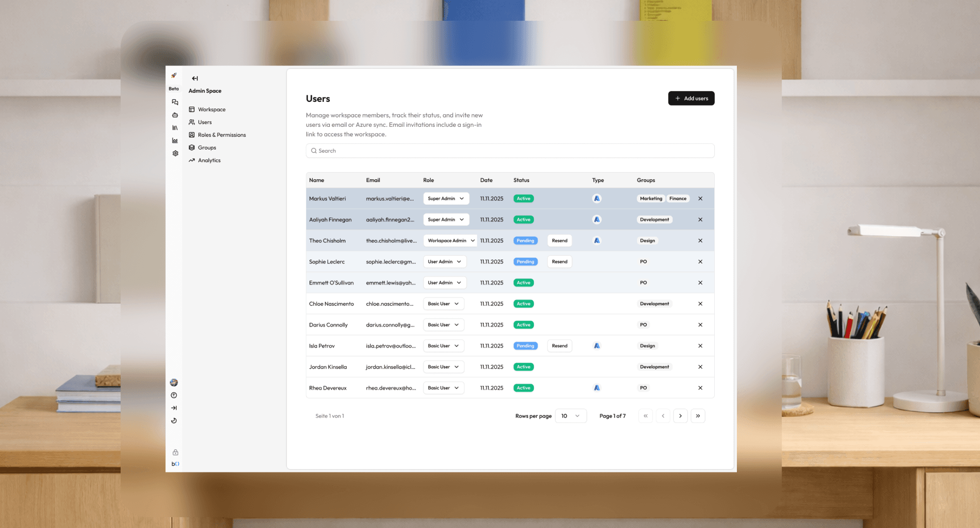
Task: Change Basic User role for Chloe Nascimento
Action: [443, 304]
